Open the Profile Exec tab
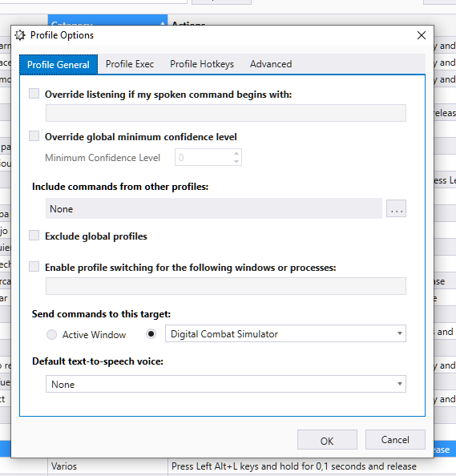The image size is (456, 476). coord(130,64)
